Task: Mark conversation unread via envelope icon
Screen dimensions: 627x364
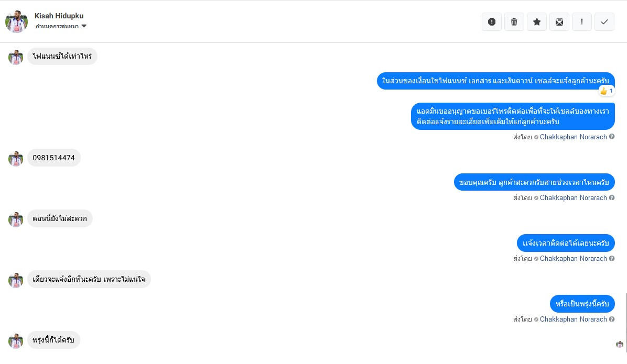Action: (x=559, y=22)
